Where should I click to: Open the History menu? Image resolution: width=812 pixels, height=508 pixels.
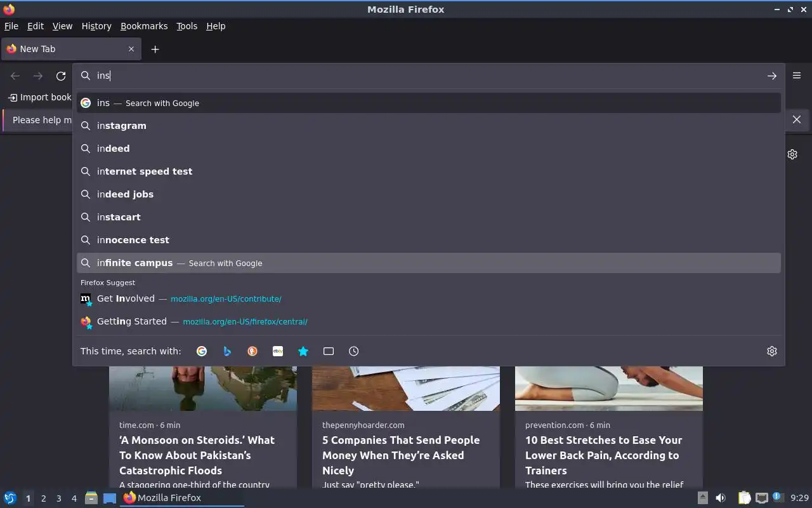point(96,26)
